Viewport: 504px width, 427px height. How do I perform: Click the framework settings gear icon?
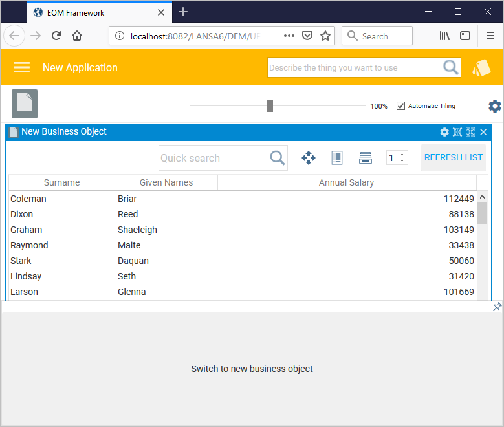[x=494, y=106]
